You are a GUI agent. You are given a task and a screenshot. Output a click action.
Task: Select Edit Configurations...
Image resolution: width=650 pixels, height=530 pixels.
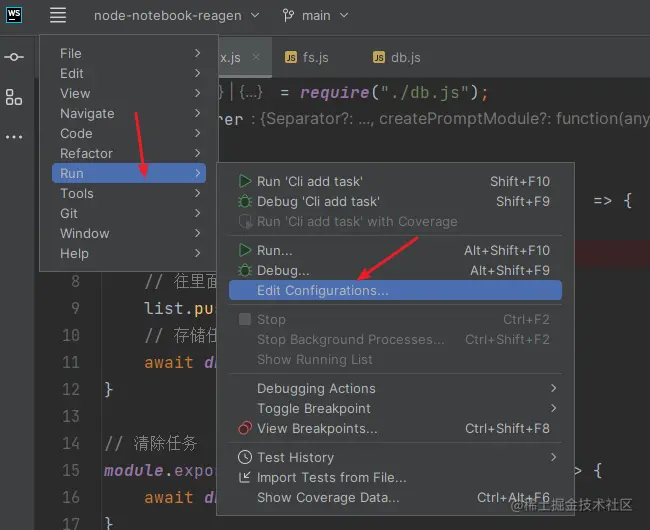point(395,290)
